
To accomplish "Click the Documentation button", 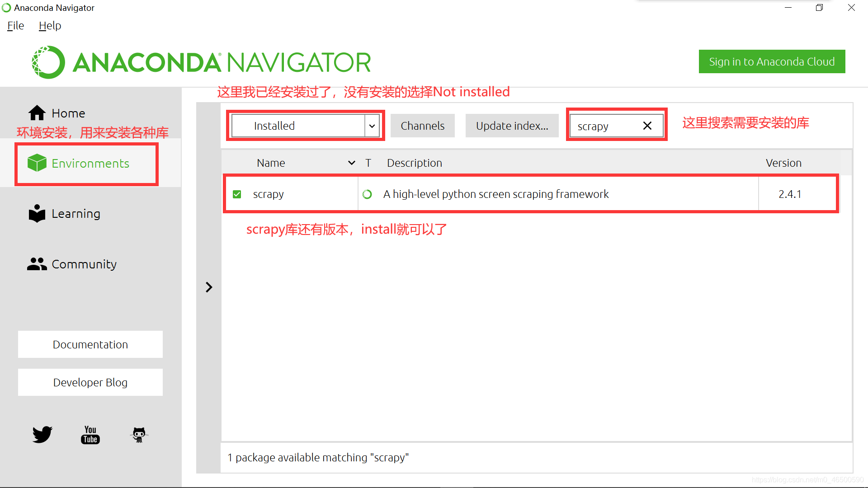I will (x=91, y=344).
